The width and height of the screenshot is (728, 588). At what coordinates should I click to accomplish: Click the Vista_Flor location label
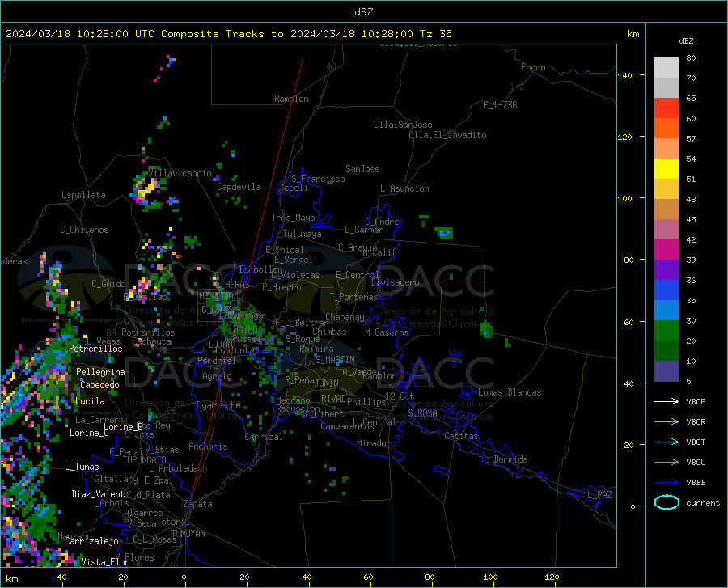pos(105,561)
